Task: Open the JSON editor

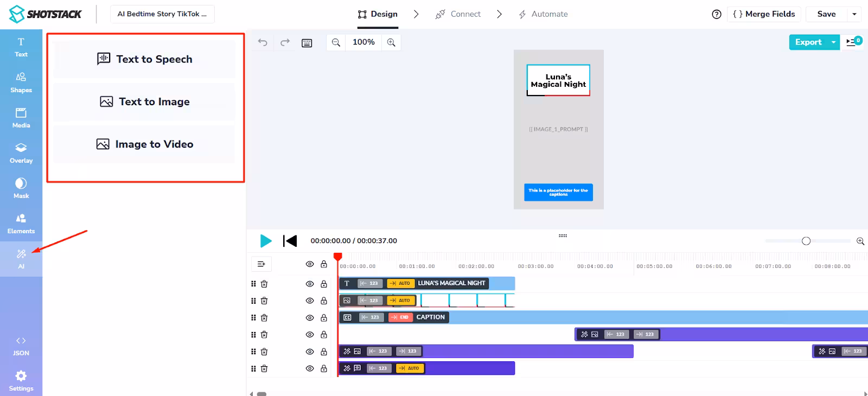Action: pyautogui.click(x=21, y=346)
